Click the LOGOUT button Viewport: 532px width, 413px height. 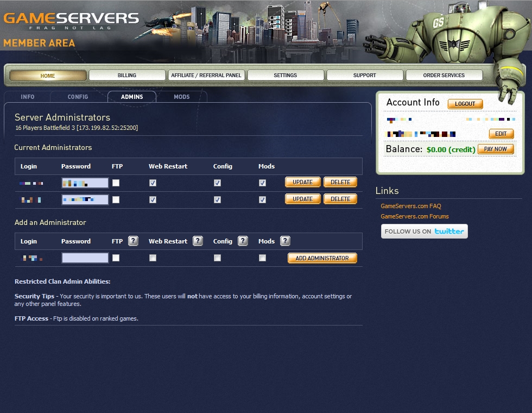coord(465,104)
